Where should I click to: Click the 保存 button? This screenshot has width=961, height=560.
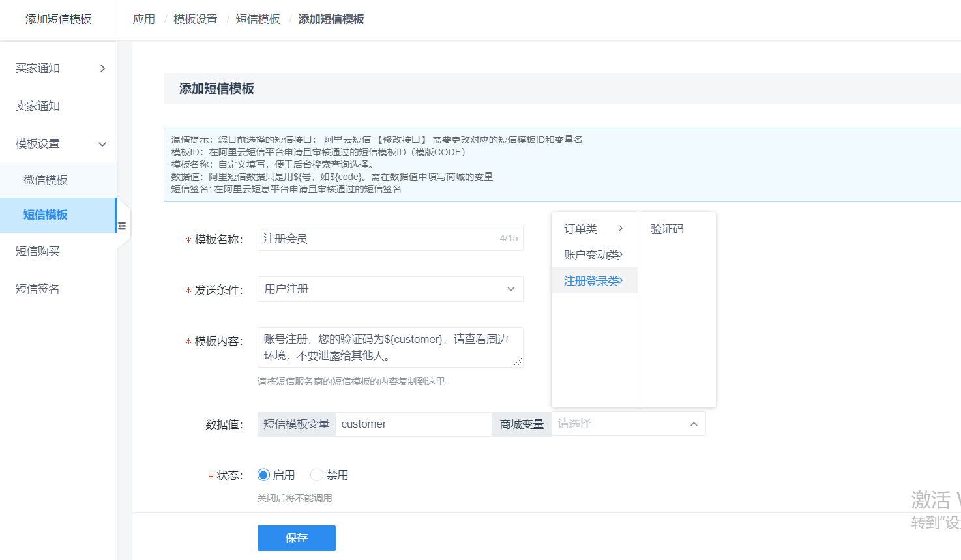pos(297,538)
